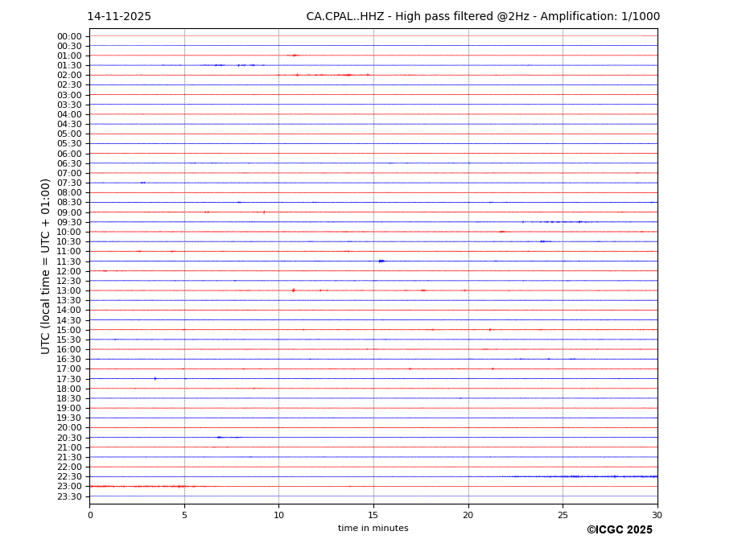Click the x-axis tick label 15
This screenshot has width=746, height=560.
(373, 516)
